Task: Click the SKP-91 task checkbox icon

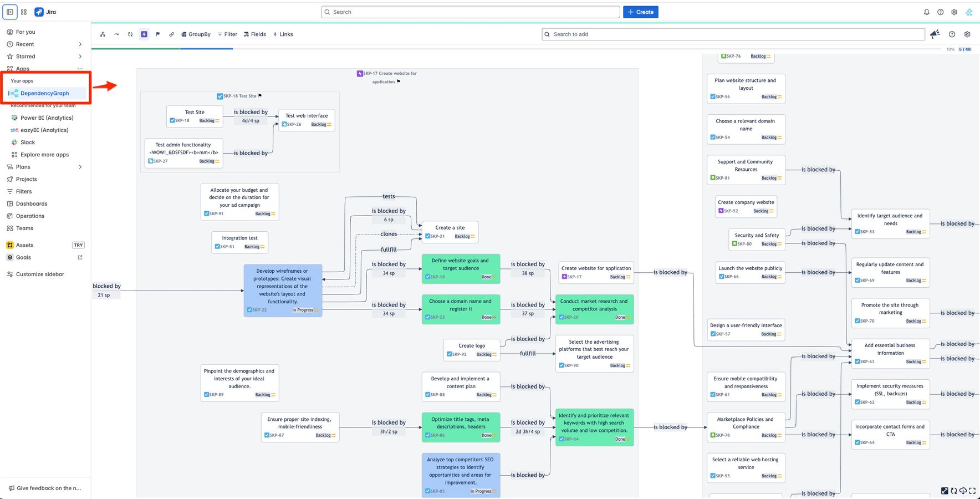Action: point(206,213)
